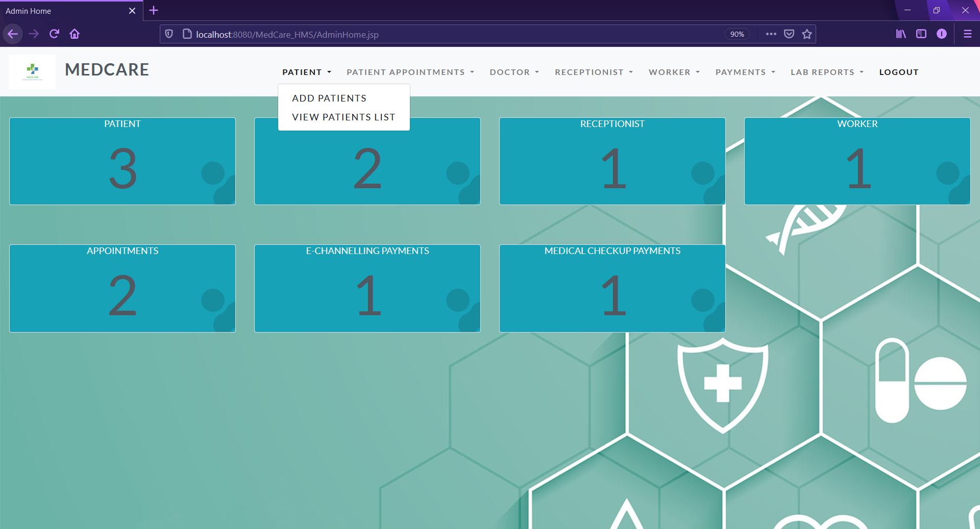Open the tracking protection shield

point(169,34)
